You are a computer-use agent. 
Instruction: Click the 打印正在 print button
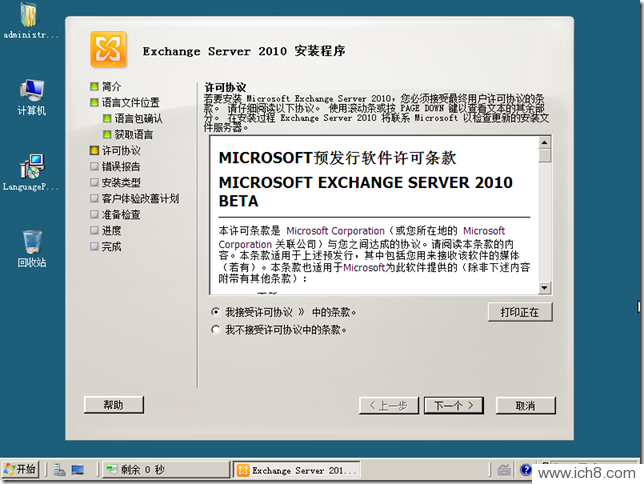[x=520, y=312]
